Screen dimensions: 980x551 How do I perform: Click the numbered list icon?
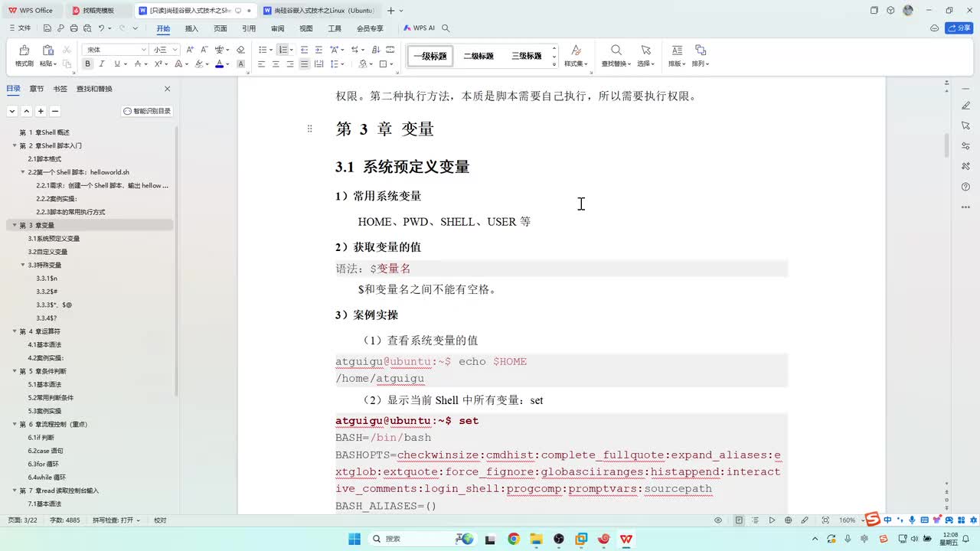click(282, 50)
